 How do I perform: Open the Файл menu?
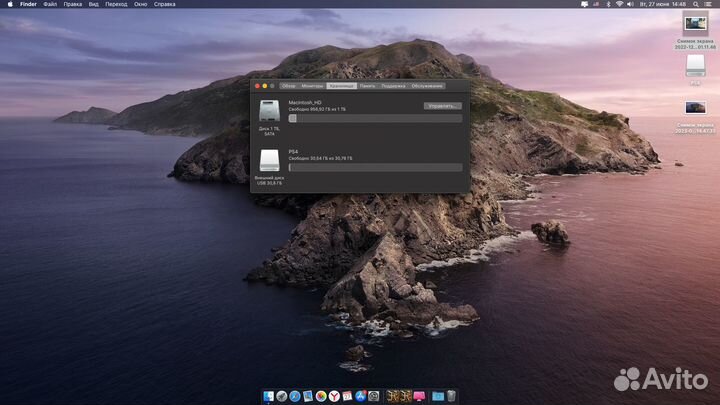coord(50,4)
